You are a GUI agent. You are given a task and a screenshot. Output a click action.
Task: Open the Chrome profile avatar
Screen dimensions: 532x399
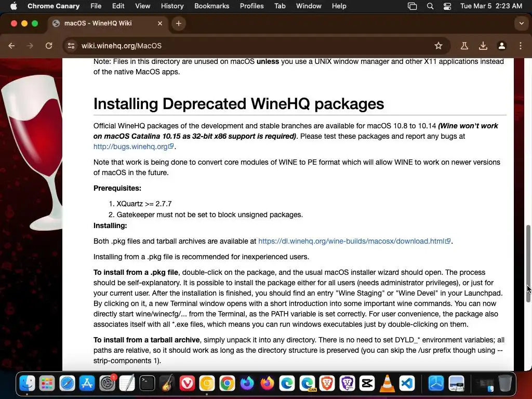pyautogui.click(x=502, y=46)
